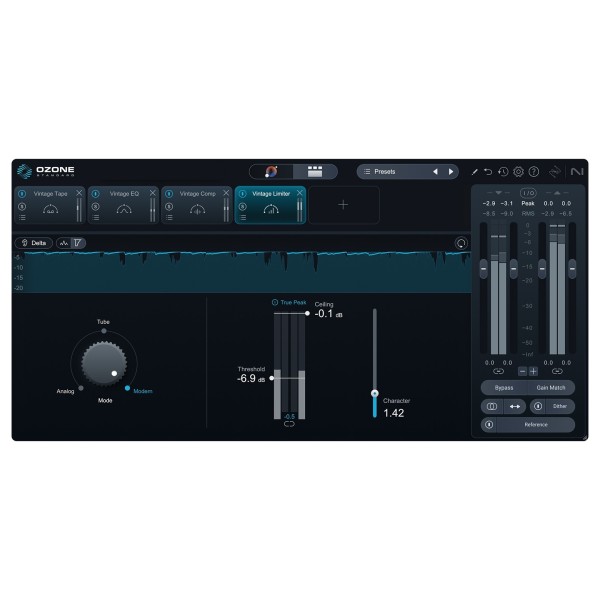Open Vintage Comp module preset list

169,217
